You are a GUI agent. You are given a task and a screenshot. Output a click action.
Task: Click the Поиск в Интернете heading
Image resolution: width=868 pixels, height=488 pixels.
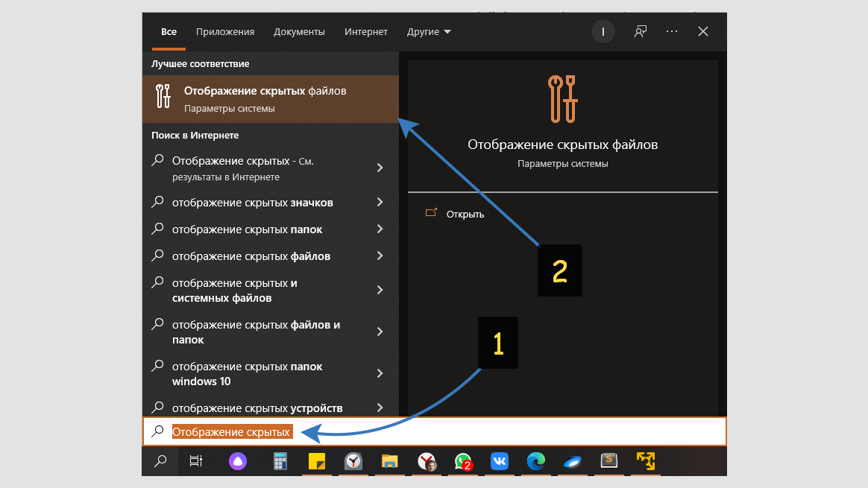coord(195,135)
